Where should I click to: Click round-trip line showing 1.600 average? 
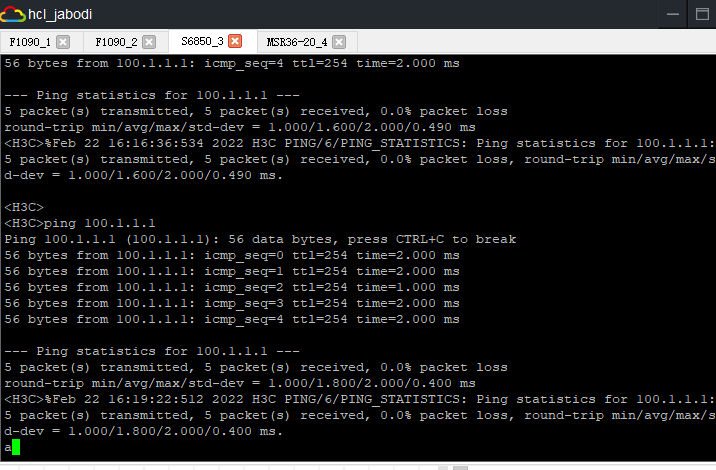tap(240, 127)
